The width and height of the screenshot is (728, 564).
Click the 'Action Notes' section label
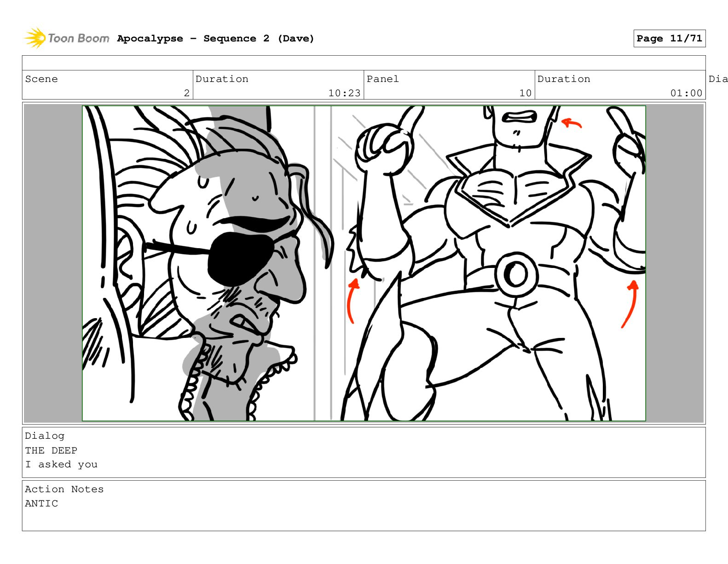pyautogui.click(x=64, y=489)
